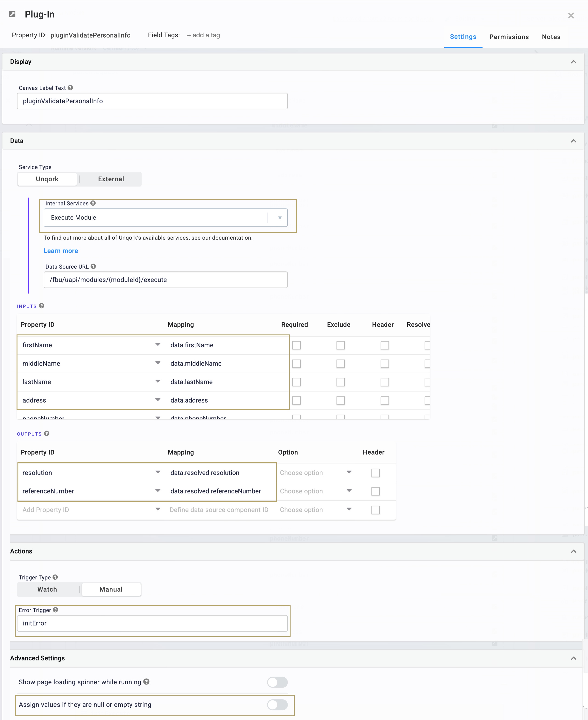Screen dimensions: 588x720
Task: Click the Error Trigger initError input field
Action: 152,623
